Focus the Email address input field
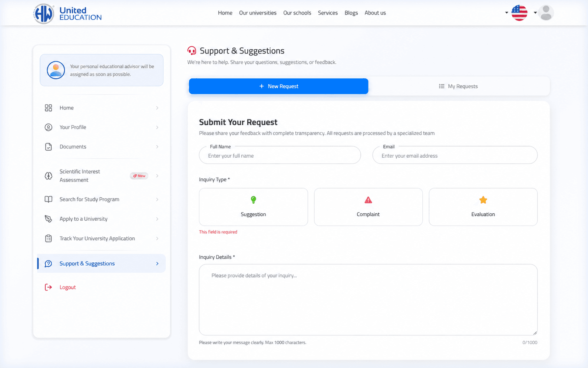The width and height of the screenshot is (588, 368). pos(455,155)
